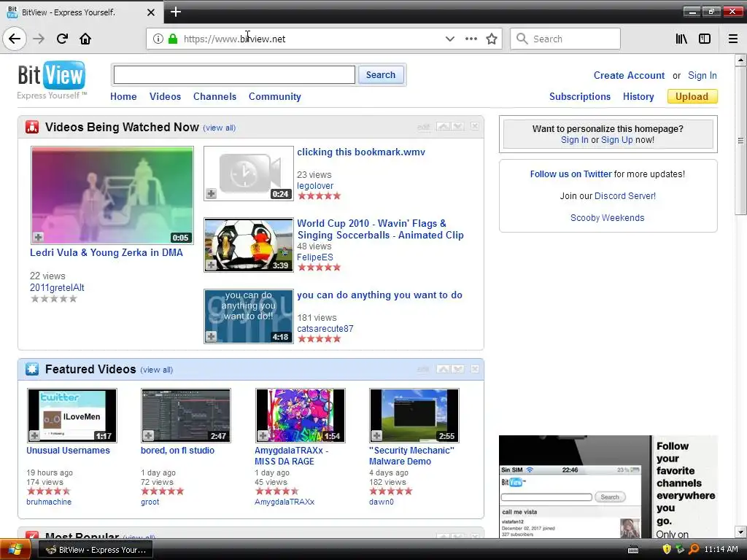Click Sign In at top right
Screen dimensions: 747x560
[703, 75]
